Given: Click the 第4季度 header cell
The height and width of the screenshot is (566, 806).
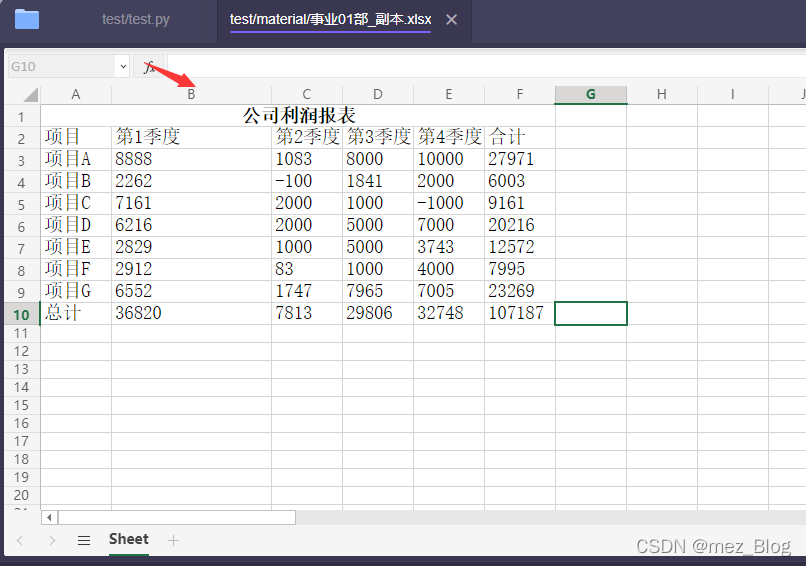Looking at the screenshot, I should (449, 137).
